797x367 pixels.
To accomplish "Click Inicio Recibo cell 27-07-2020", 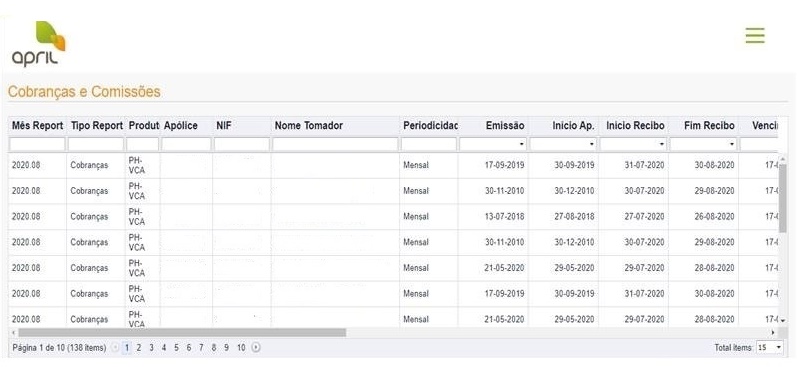I will tap(644, 217).
